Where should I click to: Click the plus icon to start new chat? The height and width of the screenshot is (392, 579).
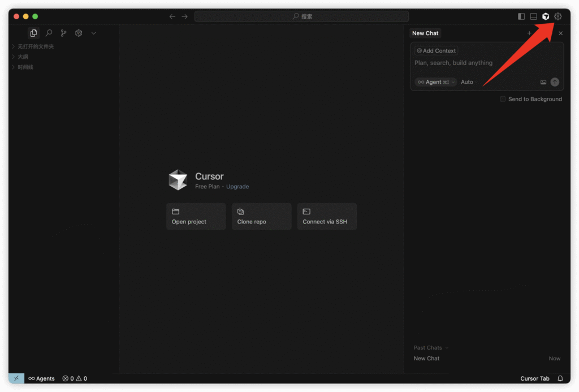(529, 33)
